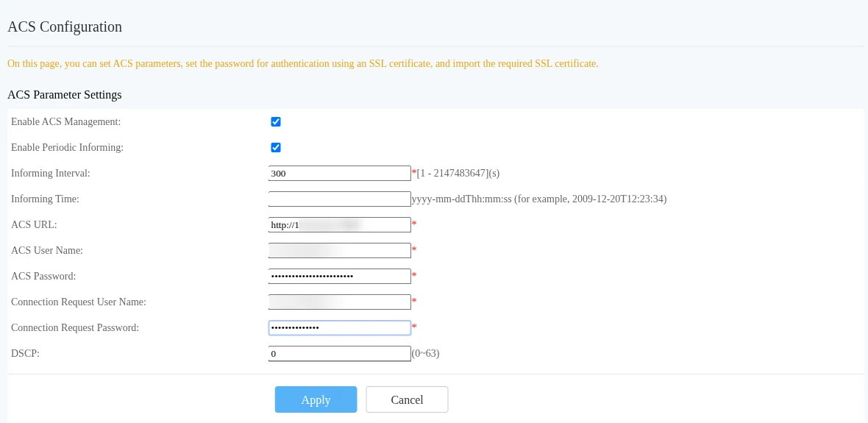Click the Informing Interval field containing 300
The width and height of the screenshot is (868, 423).
tap(339, 174)
